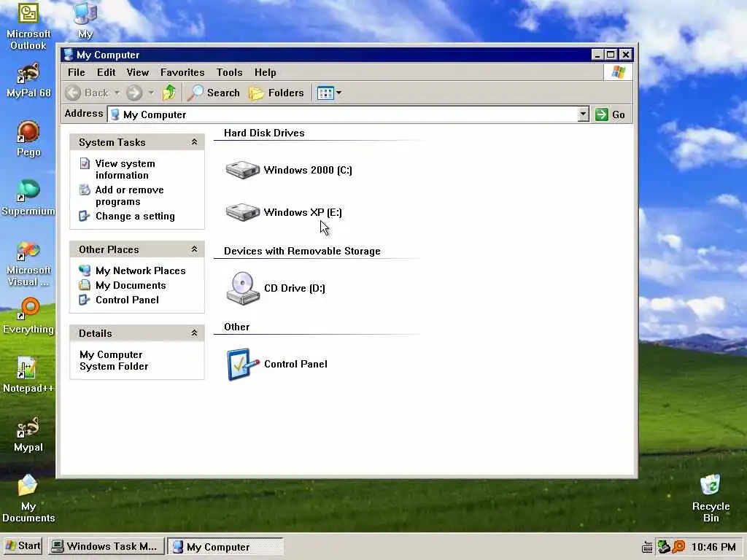
Task: Open My Network Places link
Action: (140, 271)
